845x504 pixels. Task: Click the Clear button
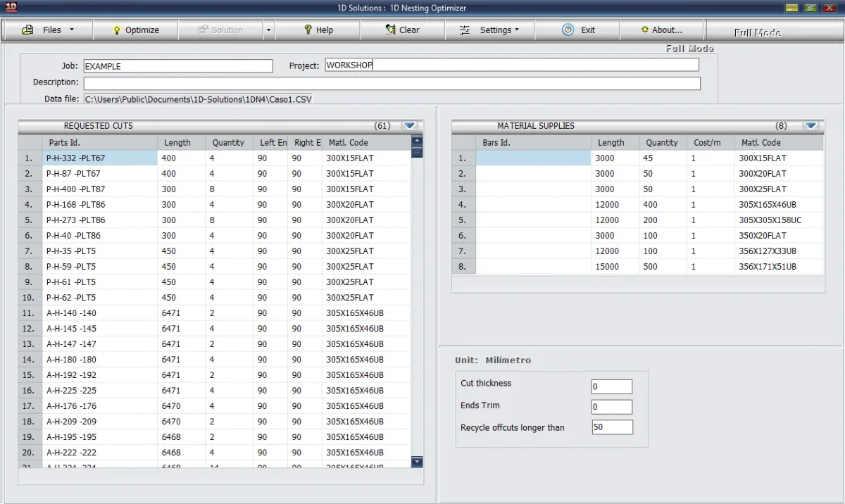[x=402, y=30]
